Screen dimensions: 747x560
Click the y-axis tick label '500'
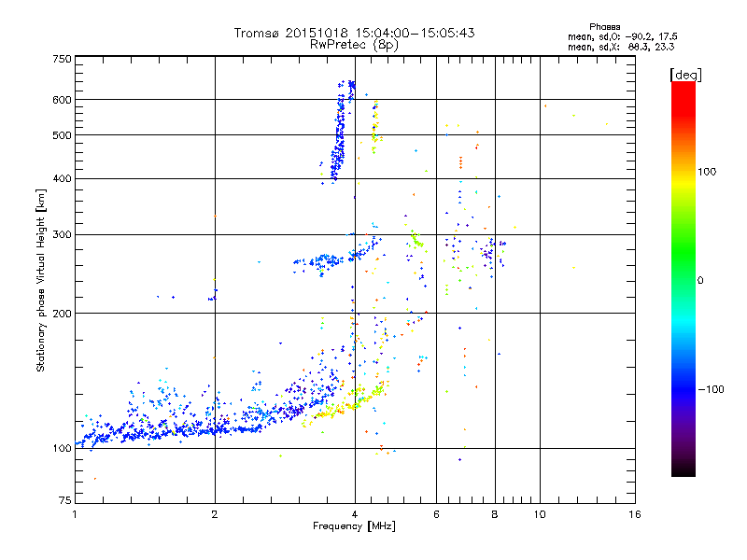62,135
